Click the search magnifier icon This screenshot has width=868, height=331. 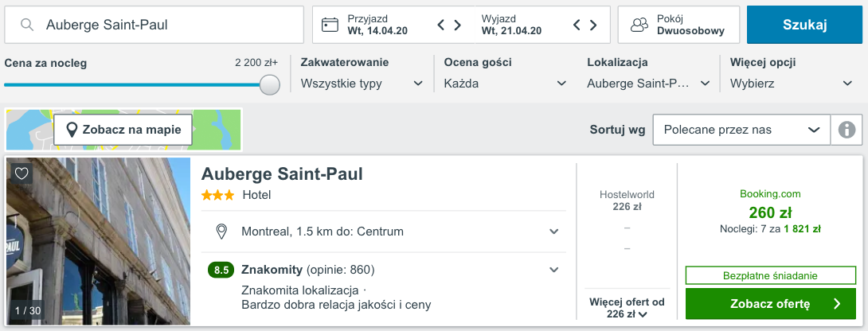pyautogui.click(x=26, y=25)
